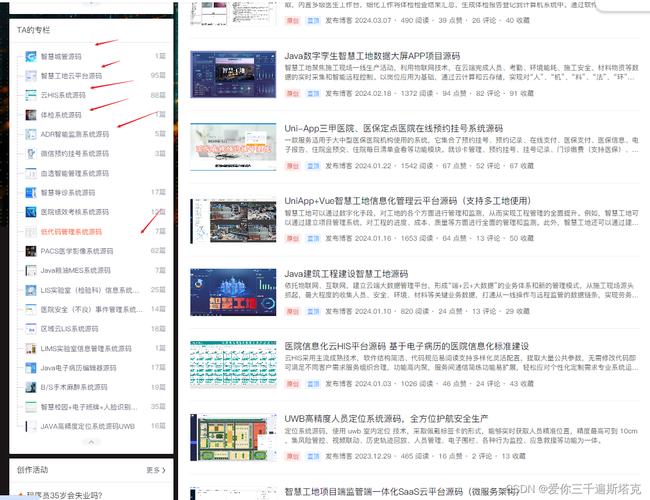Open the PACS医学影像系统源码 column icon
Viewport: 650px width, 500px height.
pos(31,251)
